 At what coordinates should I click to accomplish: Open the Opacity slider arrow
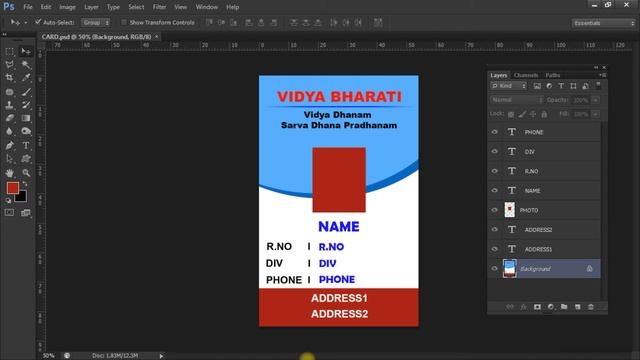pyautogui.click(x=596, y=100)
